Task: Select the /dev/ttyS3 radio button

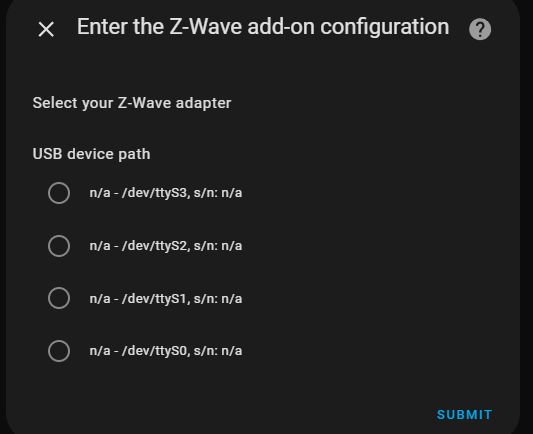Action: click(x=59, y=193)
